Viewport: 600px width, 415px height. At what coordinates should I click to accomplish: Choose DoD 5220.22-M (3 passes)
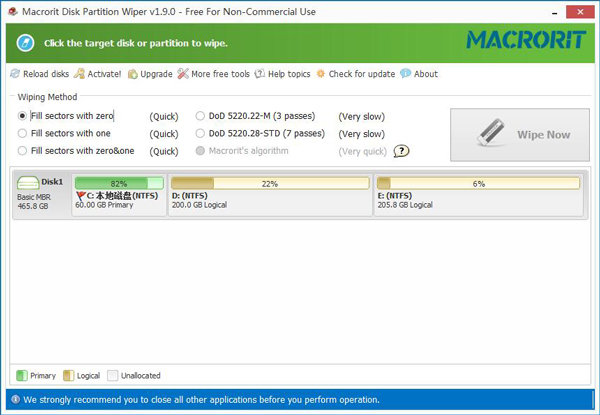pyautogui.click(x=200, y=116)
